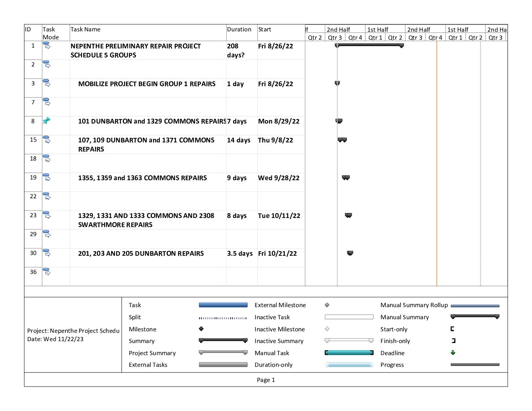
Task: Click the task mode icon in row 30
Action: (46, 253)
